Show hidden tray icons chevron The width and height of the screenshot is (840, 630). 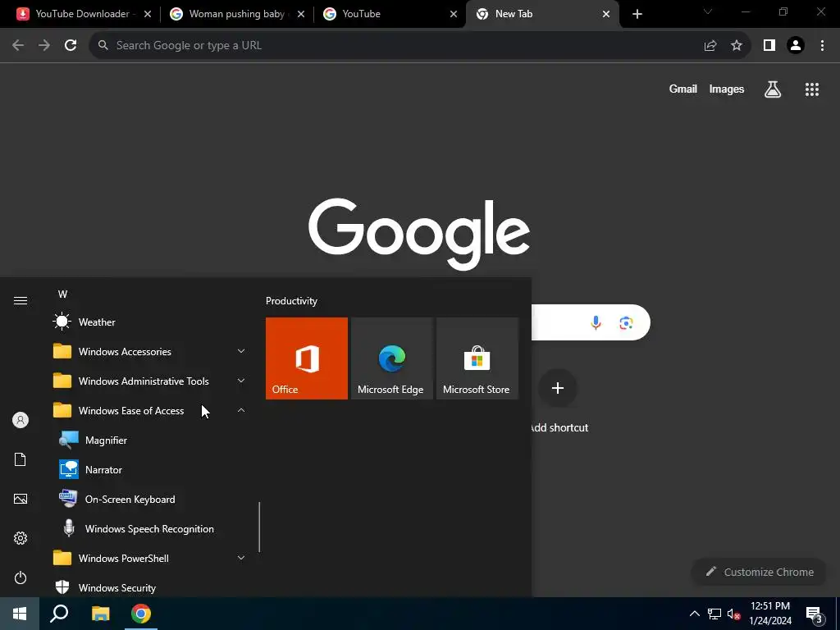pos(694,614)
